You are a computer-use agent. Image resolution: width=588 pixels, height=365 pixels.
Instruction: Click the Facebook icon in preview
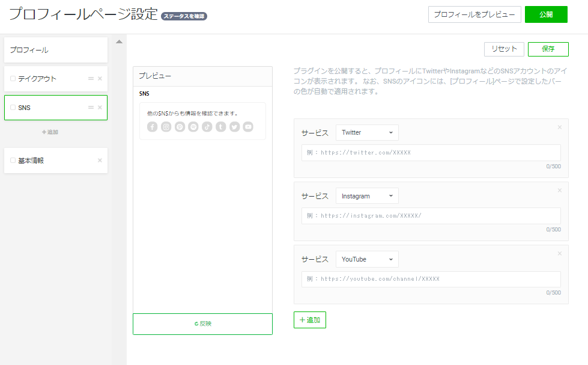152,127
